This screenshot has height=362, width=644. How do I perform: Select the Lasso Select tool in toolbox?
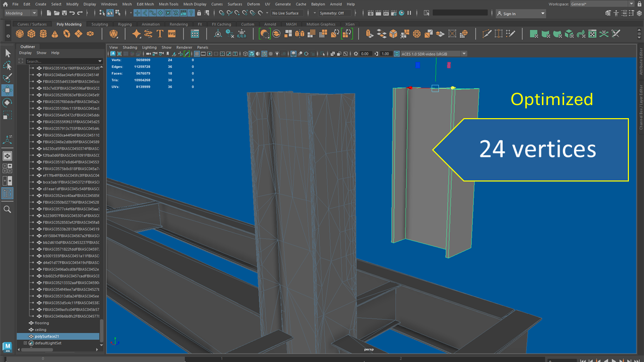coord(8,65)
